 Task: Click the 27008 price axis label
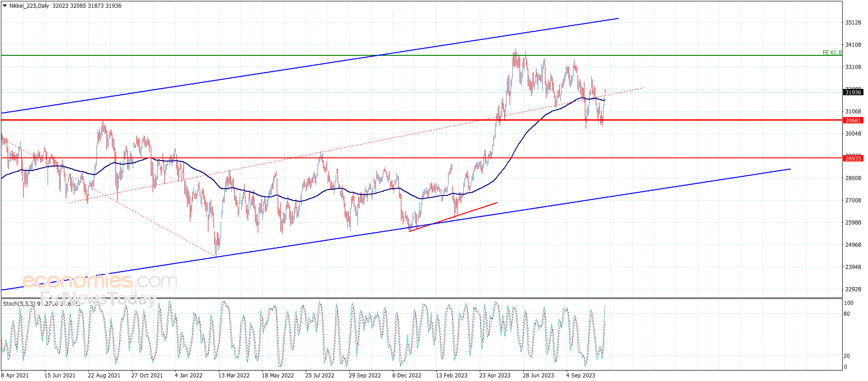point(853,200)
